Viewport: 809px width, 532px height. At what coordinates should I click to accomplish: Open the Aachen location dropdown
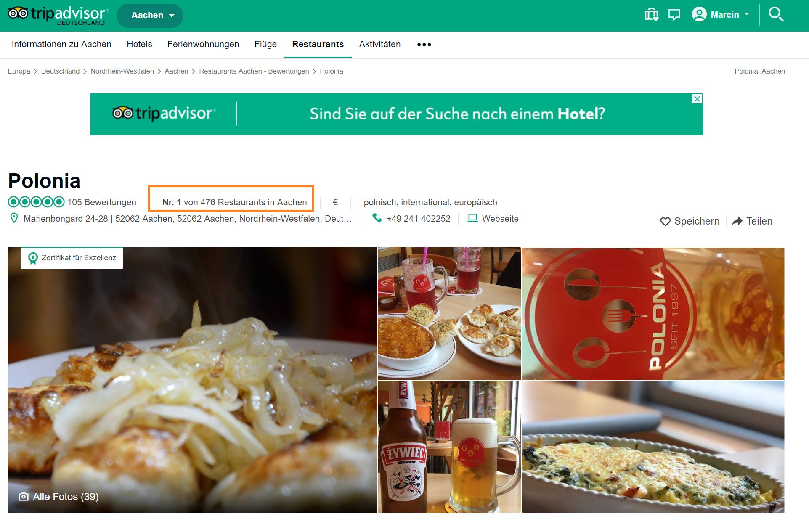tap(150, 16)
